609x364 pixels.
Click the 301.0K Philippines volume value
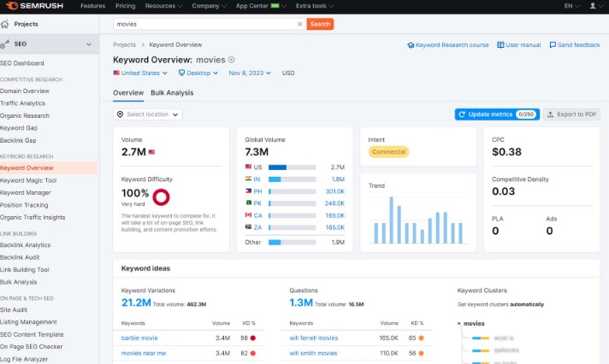pos(334,191)
